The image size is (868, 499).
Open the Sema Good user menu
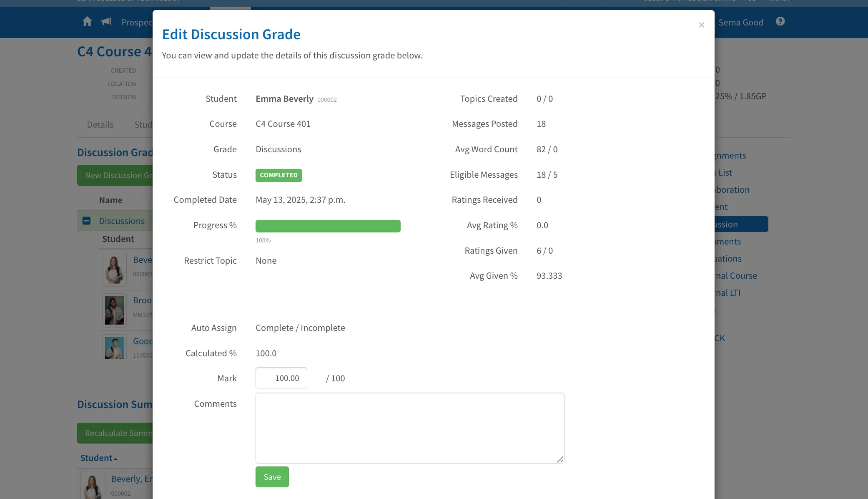740,22
